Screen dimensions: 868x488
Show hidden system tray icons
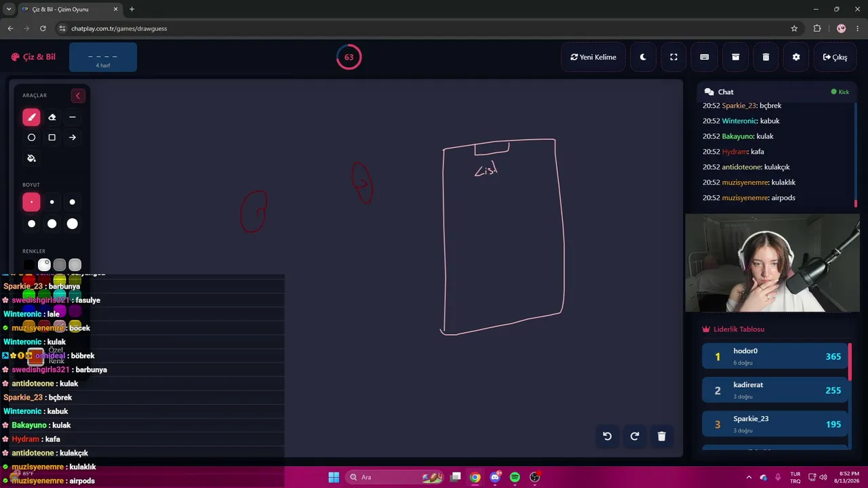point(749,477)
